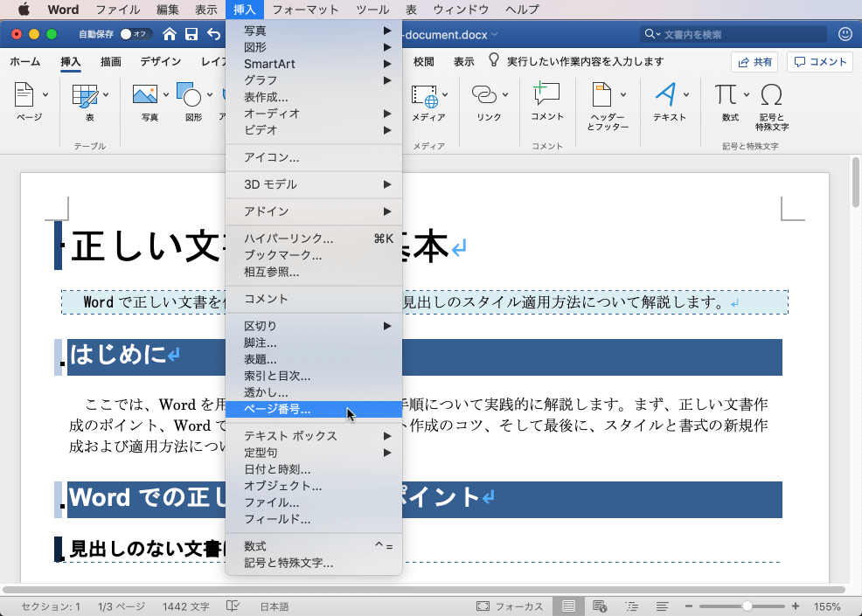The image size is (862, 616).
Task: Expand the Pictures dropdown arrow
Action: coord(165,94)
